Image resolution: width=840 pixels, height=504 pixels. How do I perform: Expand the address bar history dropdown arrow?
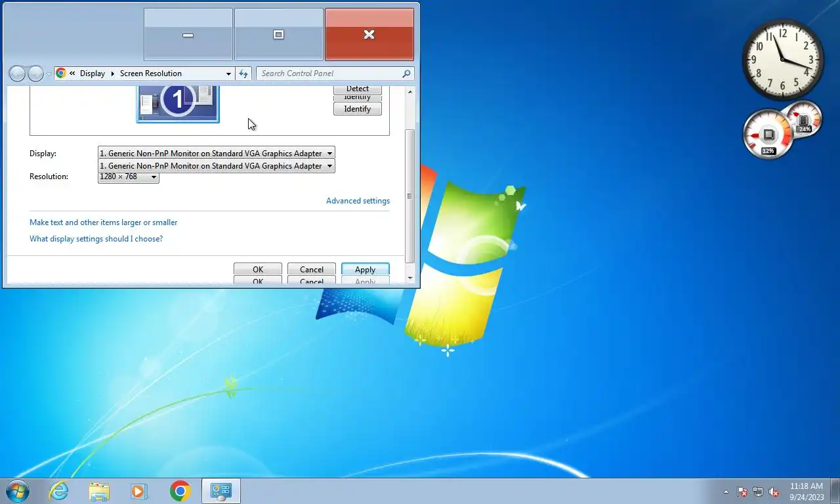click(x=228, y=73)
